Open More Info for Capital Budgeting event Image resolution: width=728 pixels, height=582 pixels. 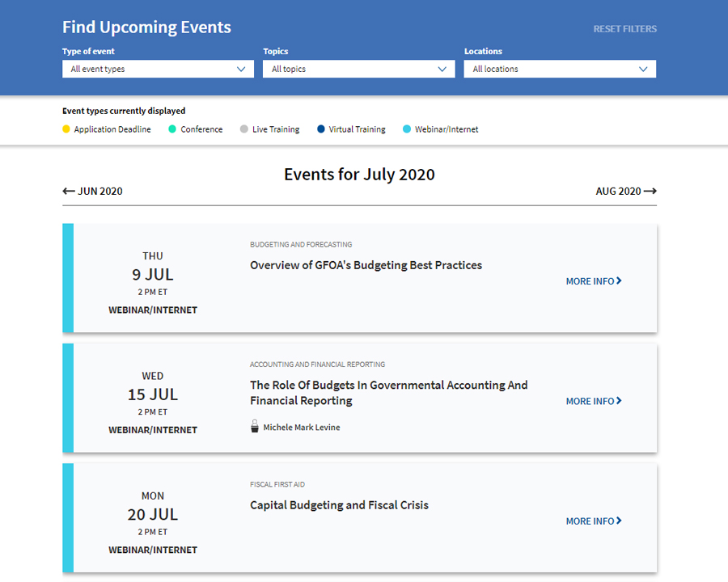tap(594, 521)
